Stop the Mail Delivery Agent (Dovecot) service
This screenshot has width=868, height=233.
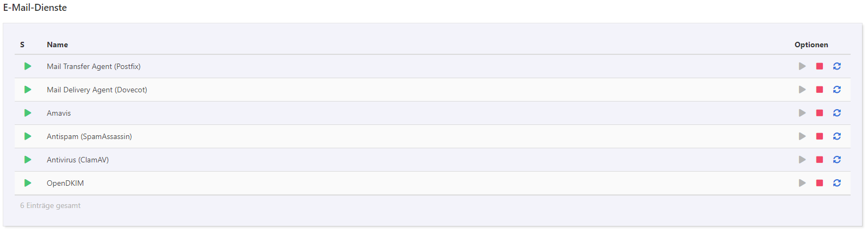coord(820,90)
